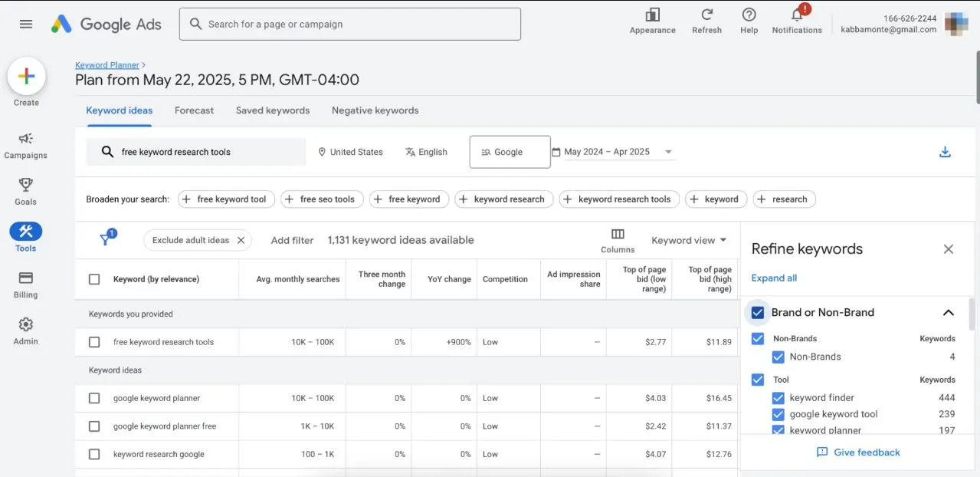The image size is (980, 477).
Task: Add 'keyword research tools' suggestion
Action: [619, 199]
